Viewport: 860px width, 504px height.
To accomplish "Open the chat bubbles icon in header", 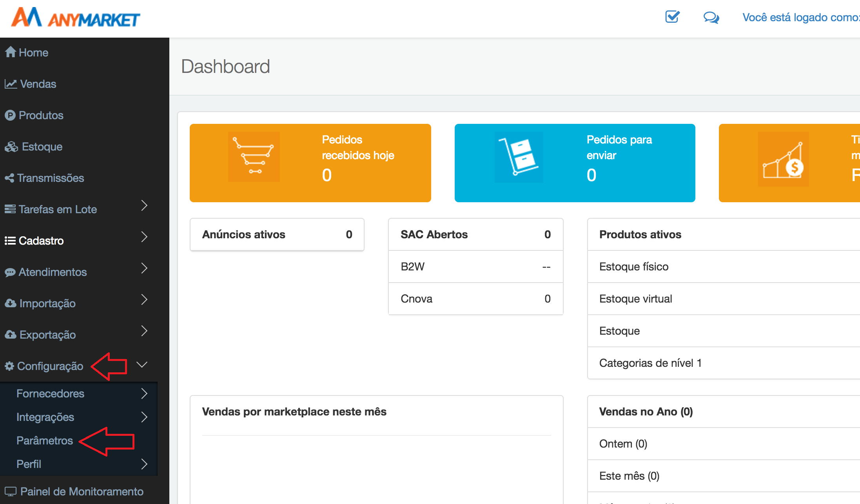I will click(711, 18).
